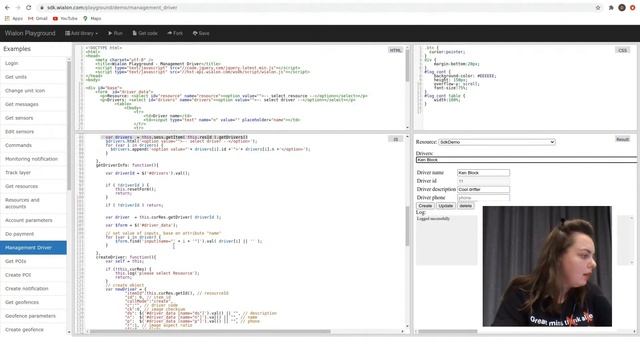This screenshot has width=640, height=360.
Task: Open the Resource dropdown showing SdkDemo
Action: tap(497, 142)
